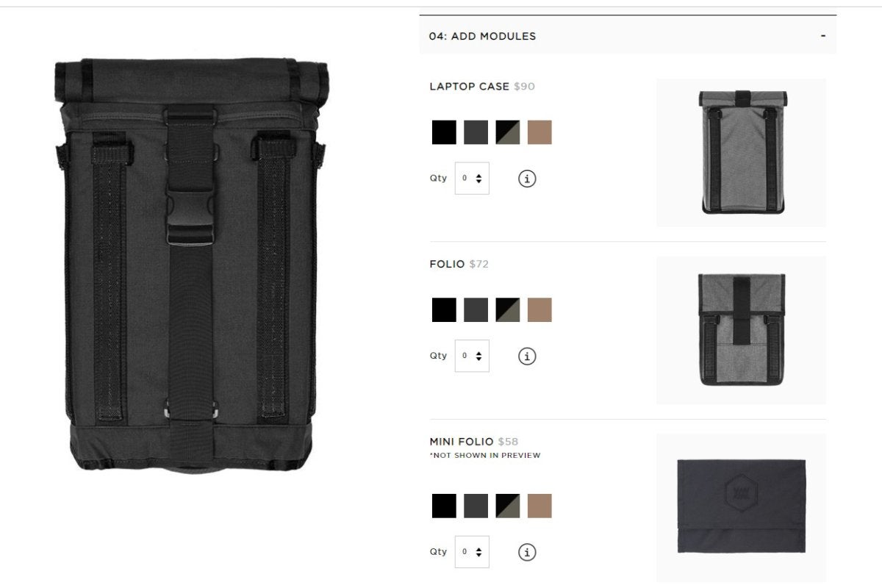882x588 pixels.
Task: Open Mini Folio quantity stepper
Action: (472, 552)
